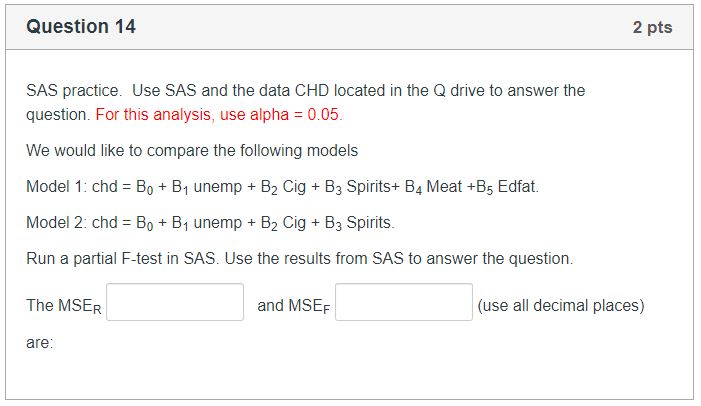Click the word 'Edfat' in Model 1
The image size is (701, 406).
tap(516, 186)
